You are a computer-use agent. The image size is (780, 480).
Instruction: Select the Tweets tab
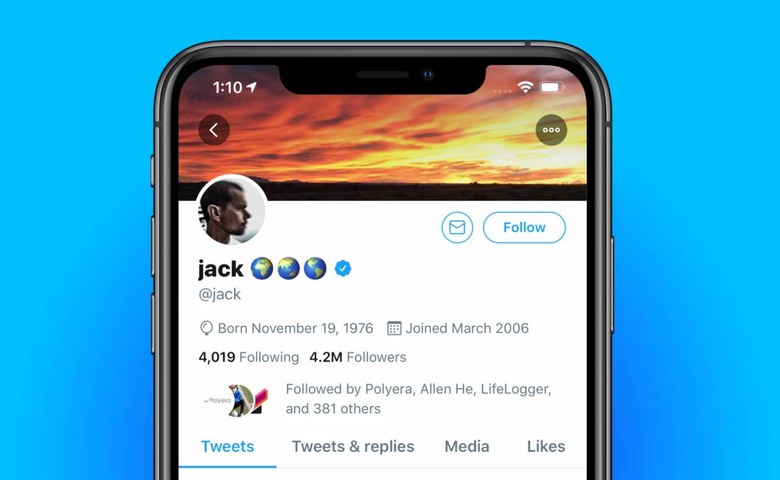227,446
